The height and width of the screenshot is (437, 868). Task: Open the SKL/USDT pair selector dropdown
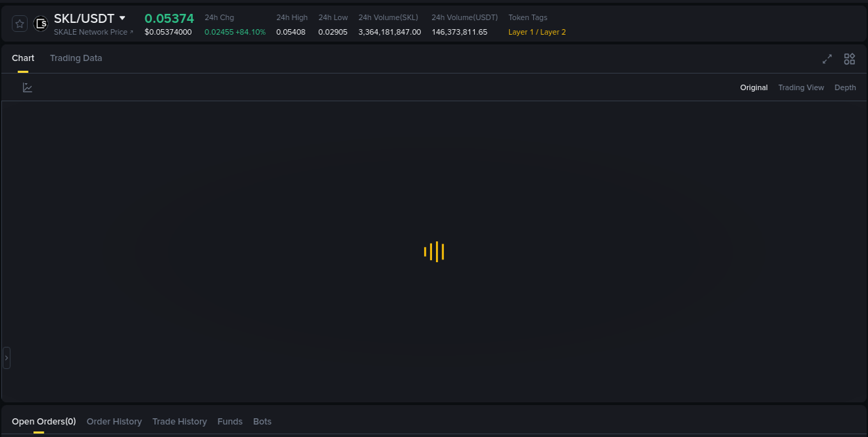click(122, 19)
